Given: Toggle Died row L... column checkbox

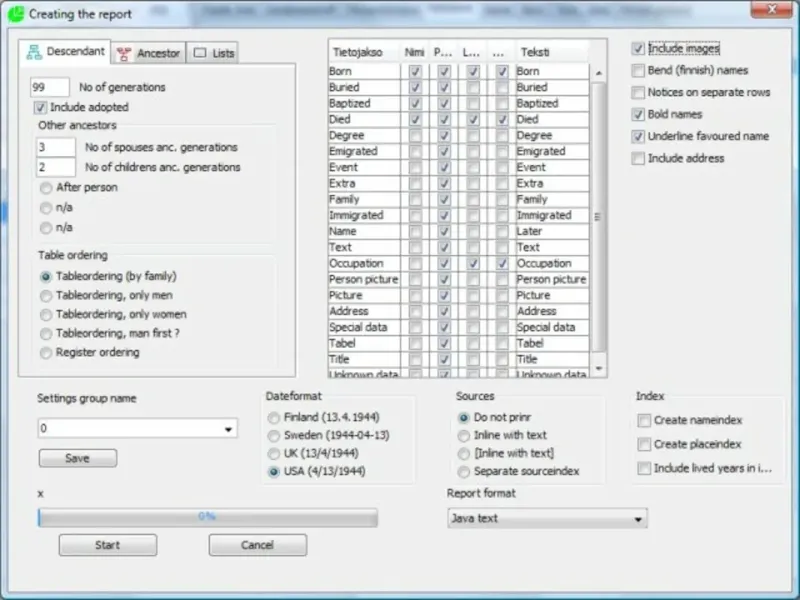Looking at the screenshot, I should [473, 120].
